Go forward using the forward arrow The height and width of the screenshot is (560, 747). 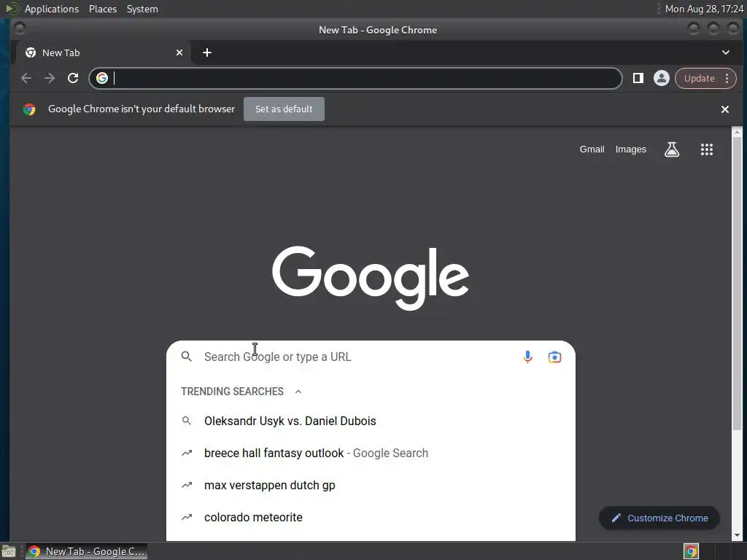pyautogui.click(x=50, y=78)
